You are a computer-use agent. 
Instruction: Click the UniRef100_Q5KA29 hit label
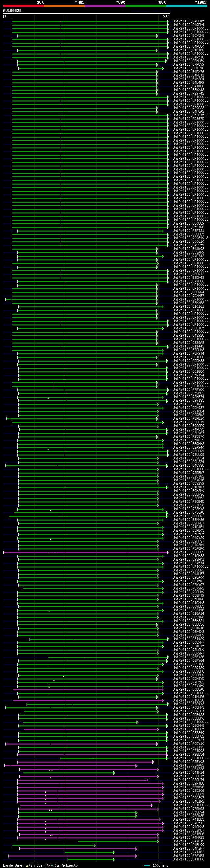point(188,440)
